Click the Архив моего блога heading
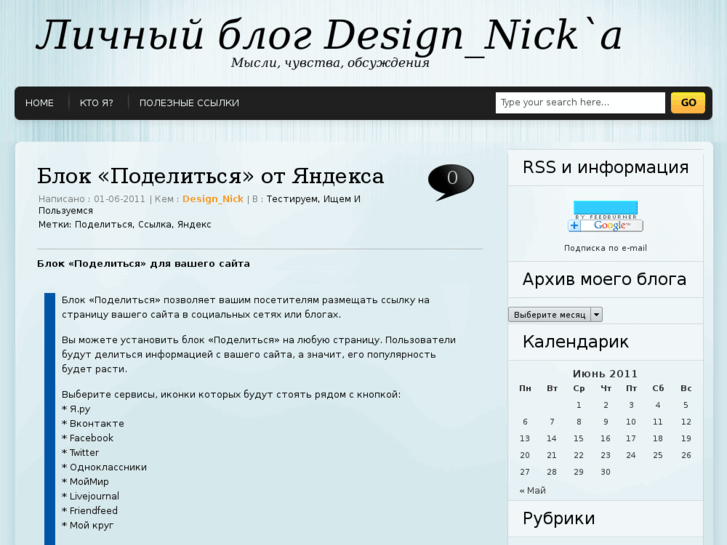 (x=604, y=279)
